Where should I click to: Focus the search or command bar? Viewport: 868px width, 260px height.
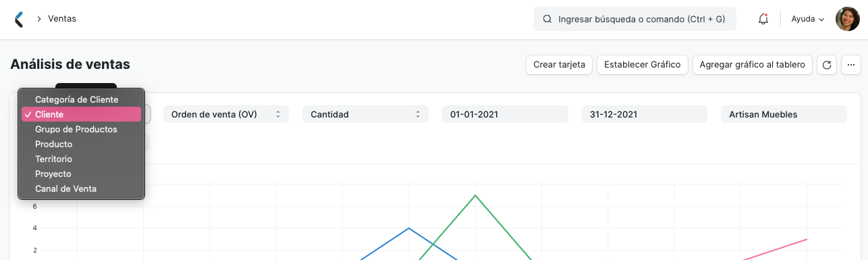point(635,19)
